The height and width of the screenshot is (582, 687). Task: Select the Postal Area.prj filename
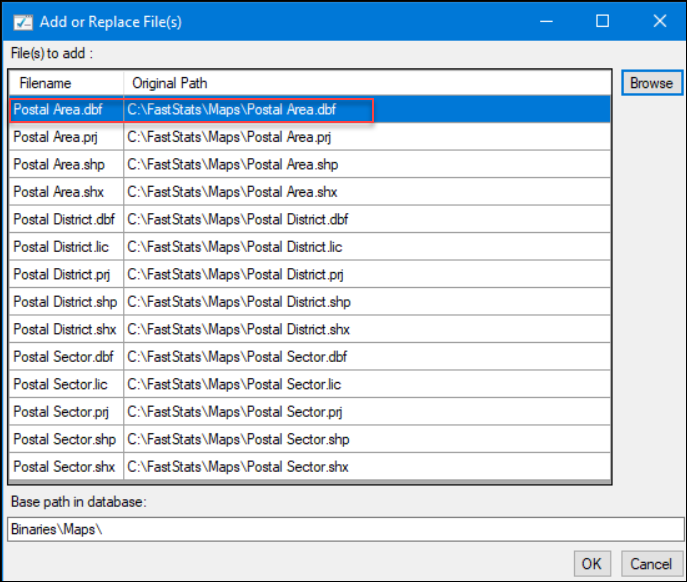pos(56,137)
